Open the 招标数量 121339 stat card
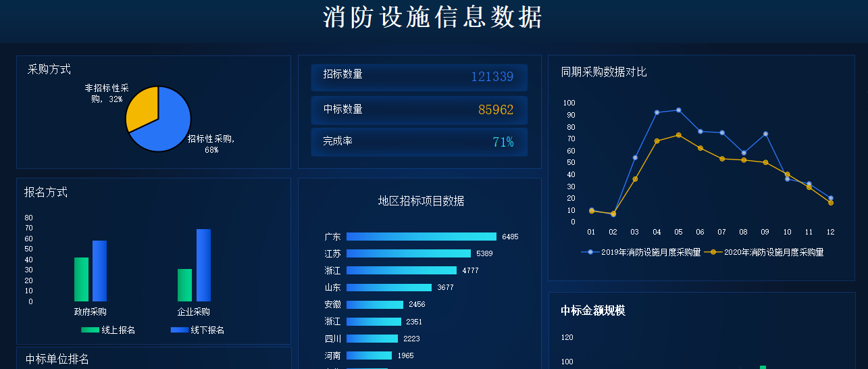Viewport: 868px width, 369px height. 419,77
